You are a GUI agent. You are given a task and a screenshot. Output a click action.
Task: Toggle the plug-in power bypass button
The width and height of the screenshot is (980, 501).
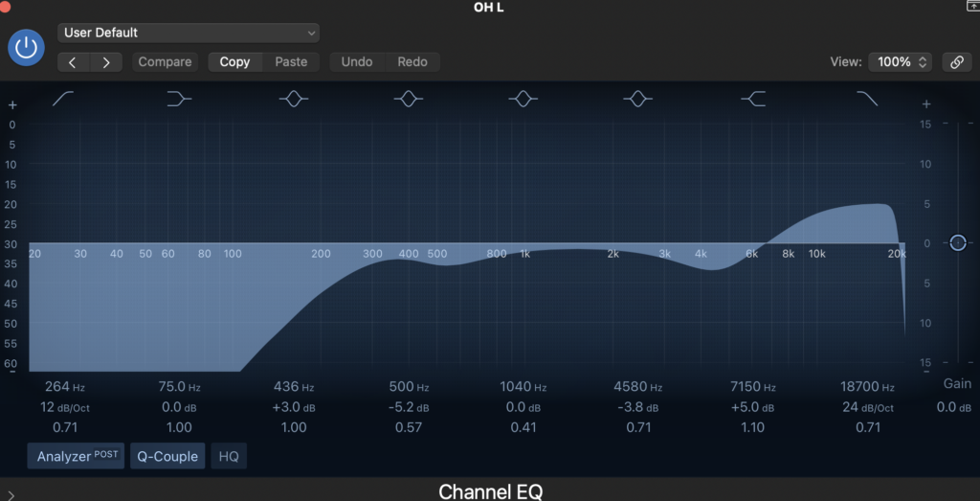tap(26, 48)
